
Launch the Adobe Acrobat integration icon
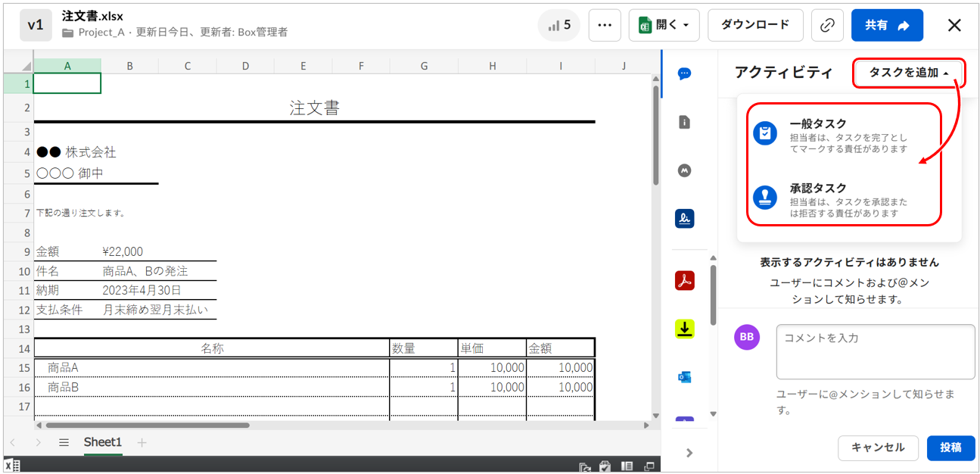684,281
